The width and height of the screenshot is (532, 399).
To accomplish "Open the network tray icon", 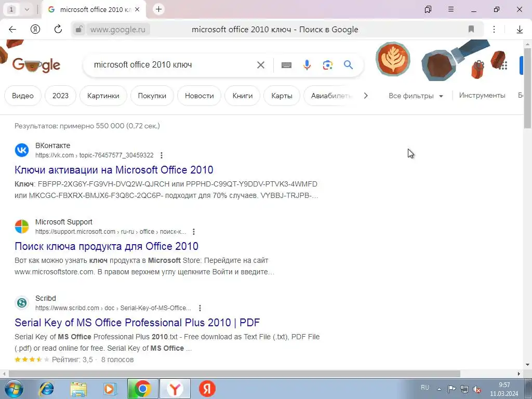I will tap(464, 389).
